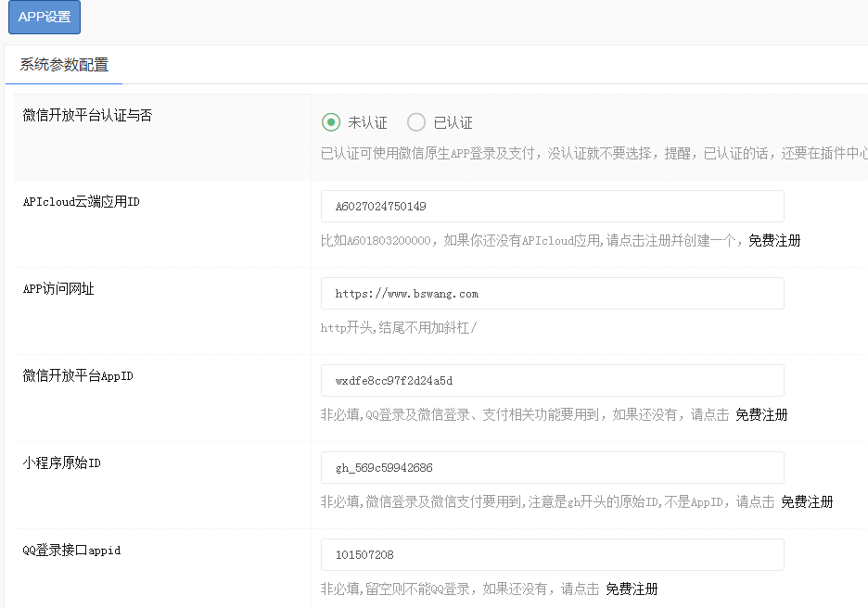Click the input showing gh_569c59942686

coord(552,467)
